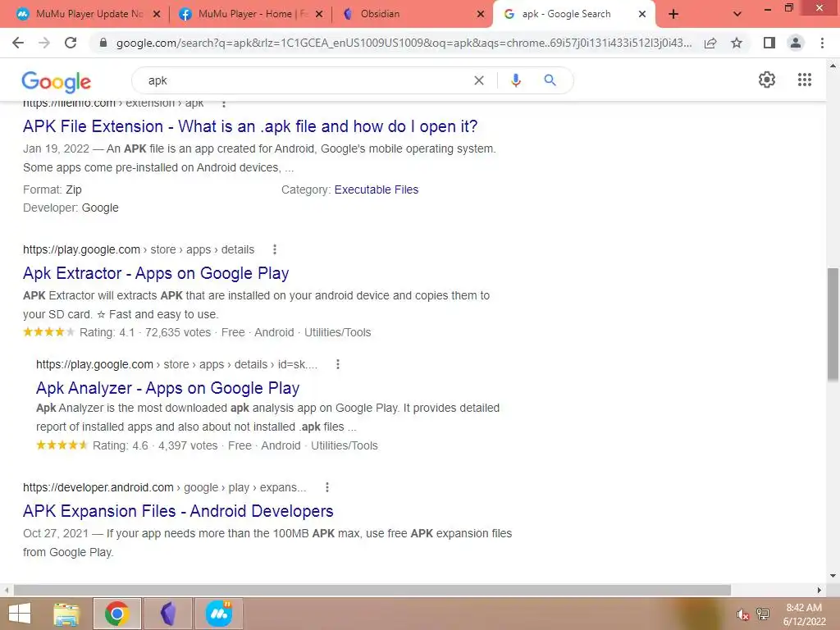Click the forward navigation arrow
Image resolution: width=840 pixels, height=630 pixels.
(44, 43)
